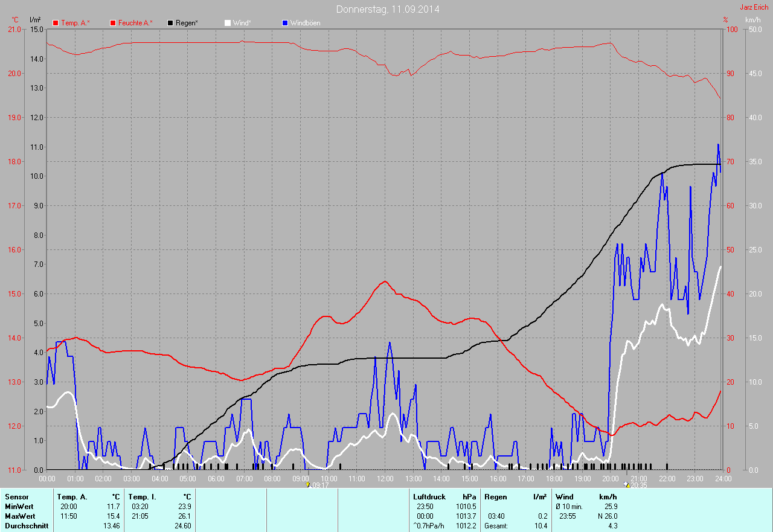The height and width of the screenshot is (532, 773).
Task: Click the "Jarz Erich" text
Action: (x=754, y=7)
